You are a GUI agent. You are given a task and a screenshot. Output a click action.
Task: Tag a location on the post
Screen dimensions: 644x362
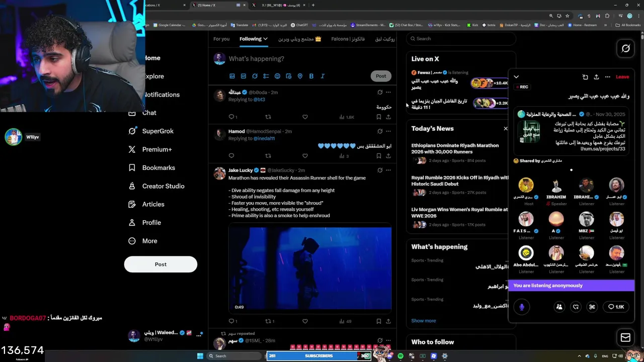pos(300,76)
